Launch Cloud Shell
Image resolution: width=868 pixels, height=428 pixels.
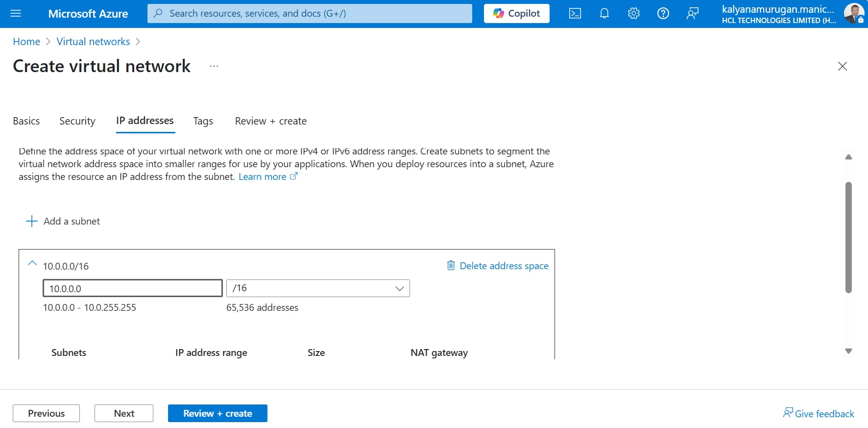(575, 13)
